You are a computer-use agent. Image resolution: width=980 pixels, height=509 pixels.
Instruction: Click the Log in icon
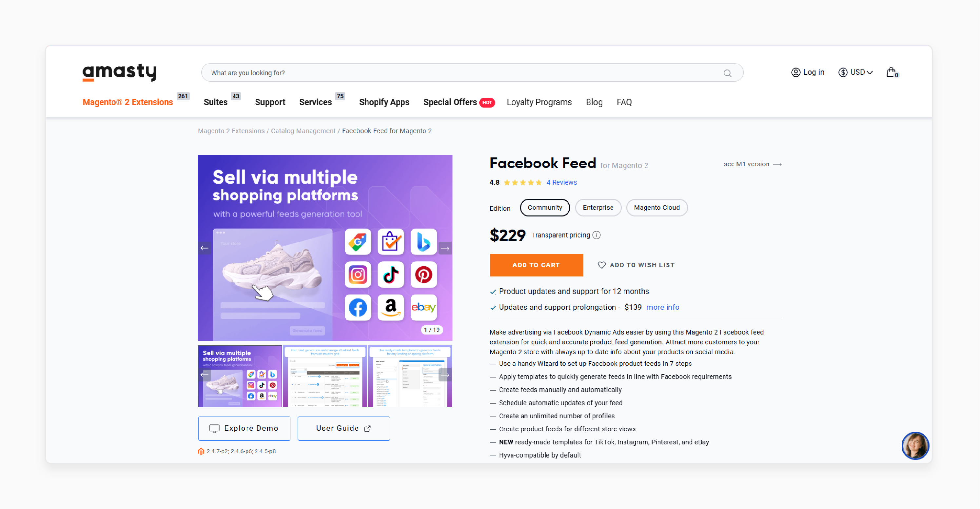796,72
